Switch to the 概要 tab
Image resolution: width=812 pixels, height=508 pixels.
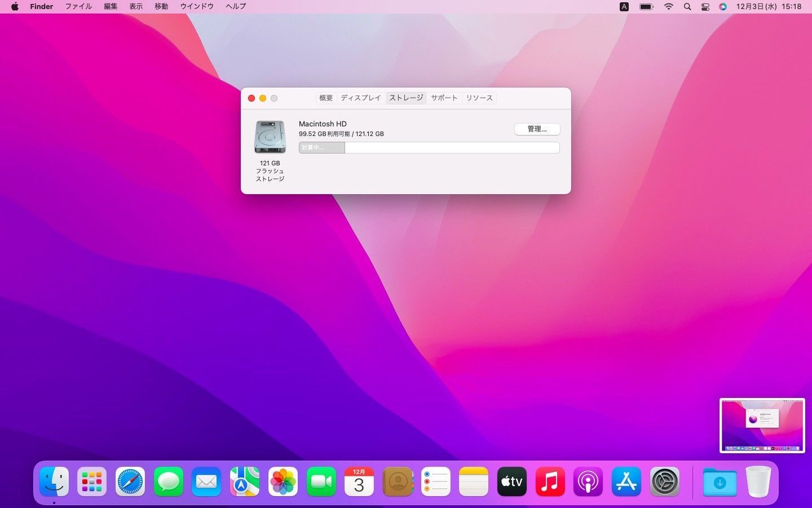click(325, 98)
